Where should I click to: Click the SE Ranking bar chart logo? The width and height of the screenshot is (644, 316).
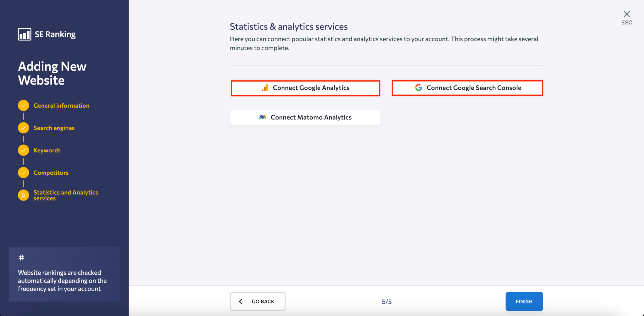coord(24,34)
